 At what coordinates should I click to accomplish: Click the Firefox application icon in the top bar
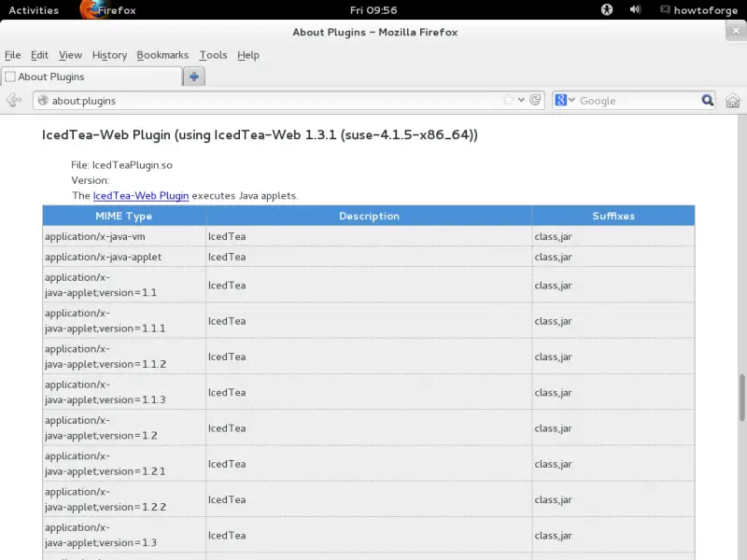pos(90,9)
